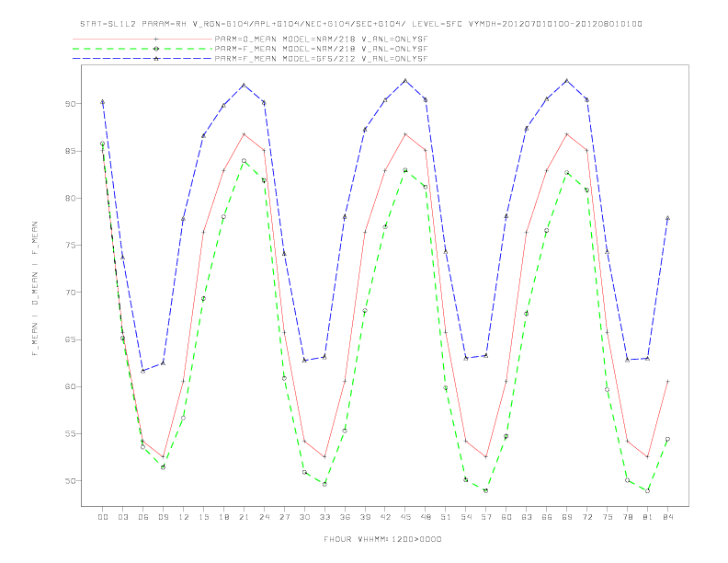728x563 pixels.
Task: Click x-axis forecast hour label 63
Action: click(527, 517)
